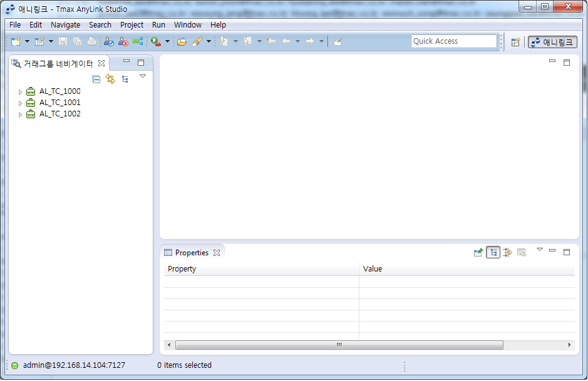Click the green server blocks toolbar icon
This screenshot has height=381, width=588.
tap(138, 42)
